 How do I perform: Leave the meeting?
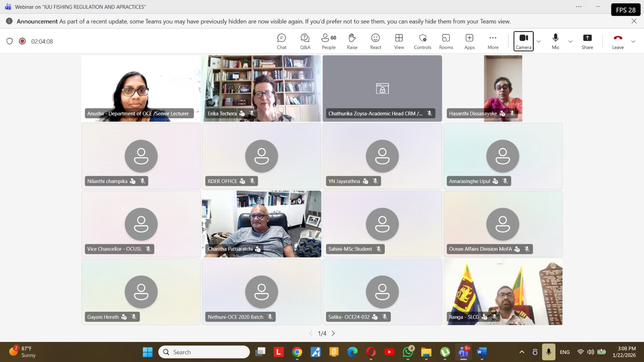coord(618,41)
